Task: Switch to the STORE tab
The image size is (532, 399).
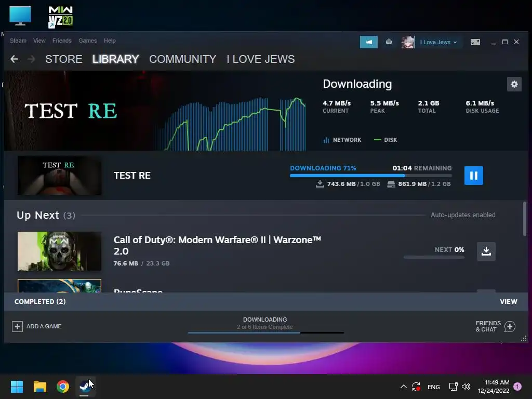Action: pos(64,59)
